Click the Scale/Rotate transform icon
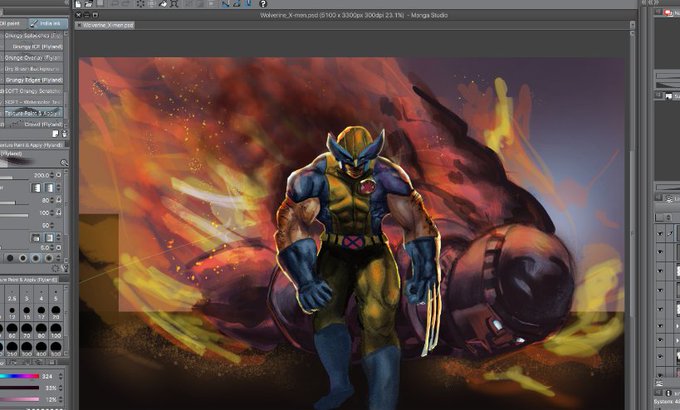The height and width of the screenshot is (410, 680). (174, 4)
